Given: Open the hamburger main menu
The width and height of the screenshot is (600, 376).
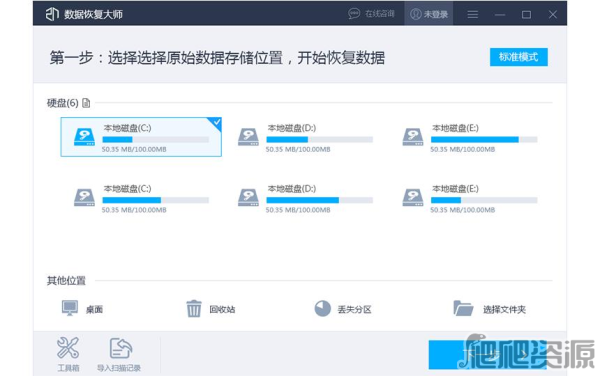Looking at the screenshot, I should 473,15.
